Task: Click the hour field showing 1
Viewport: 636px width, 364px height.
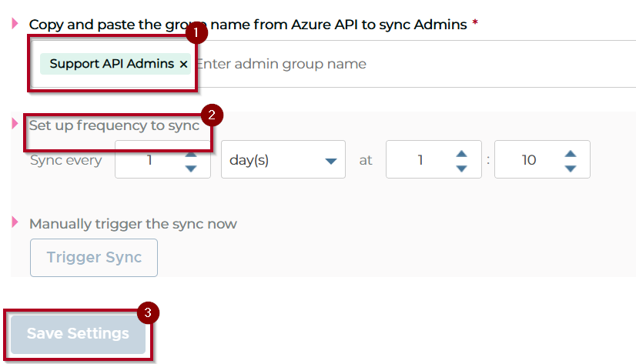Action: click(x=433, y=160)
